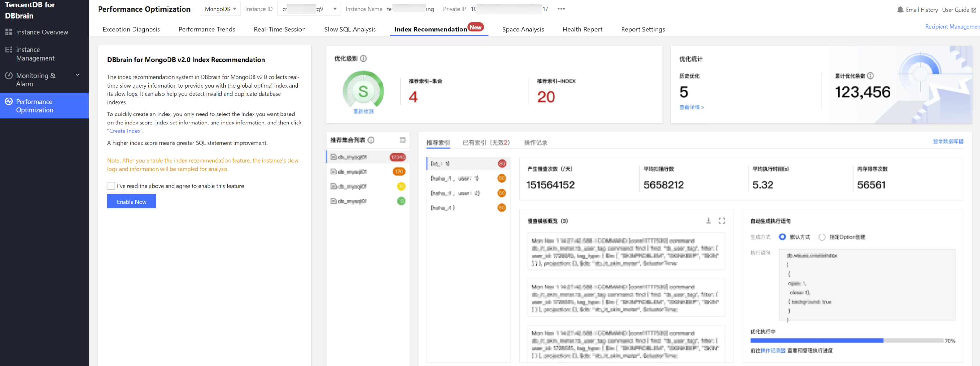Select the 默认方式 radio button

tap(782, 237)
